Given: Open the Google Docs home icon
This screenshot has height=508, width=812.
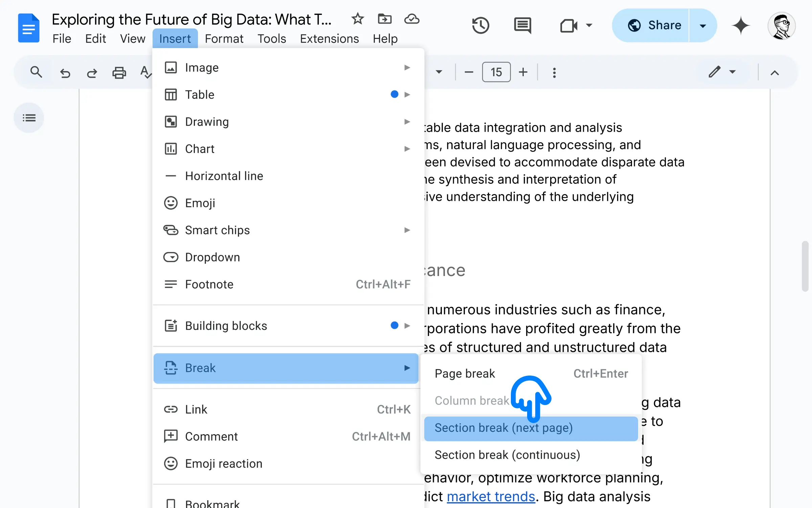Looking at the screenshot, I should [29, 28].
